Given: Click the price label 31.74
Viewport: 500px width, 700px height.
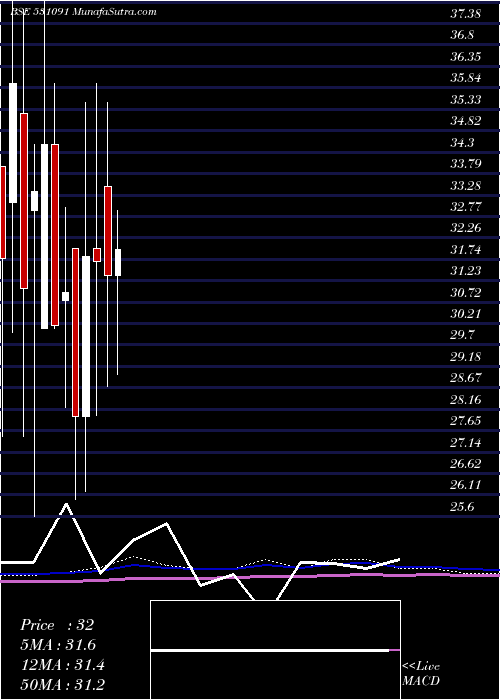Looking at the screenshot, I should click(465, 250).
